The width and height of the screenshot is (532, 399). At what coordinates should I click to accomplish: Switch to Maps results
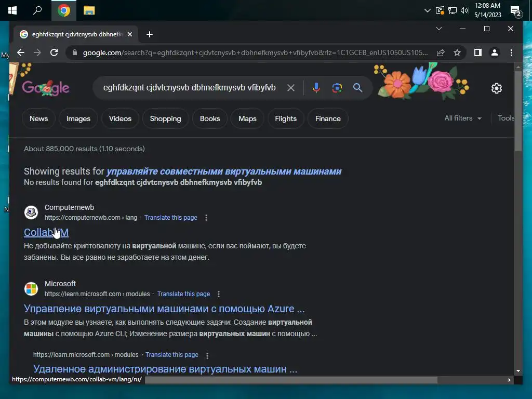[247, 118]
